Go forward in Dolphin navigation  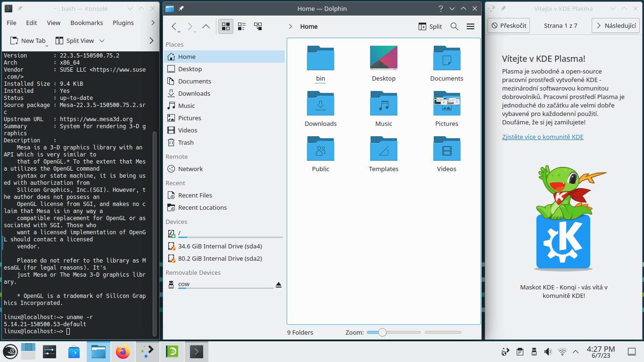pos(190,27)
